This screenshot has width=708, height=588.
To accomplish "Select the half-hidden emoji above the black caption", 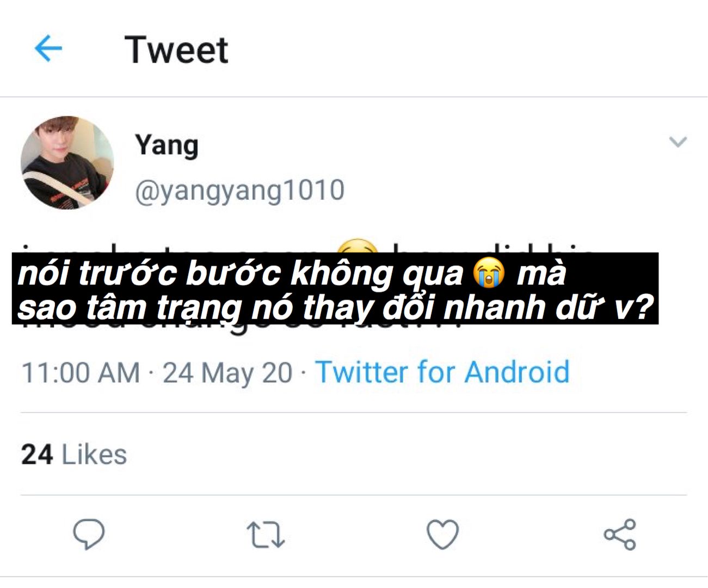I will pos(357,246).
